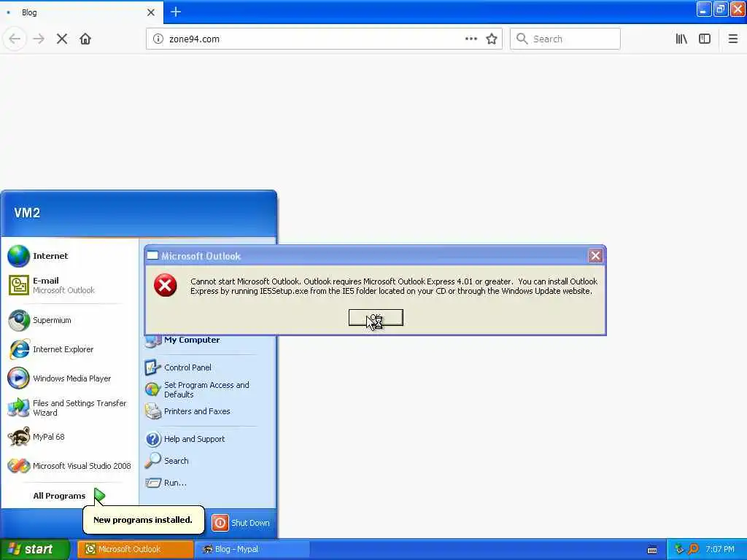Click the Shut Down button
The image size is (747, 560).
[x=241, y=523]
